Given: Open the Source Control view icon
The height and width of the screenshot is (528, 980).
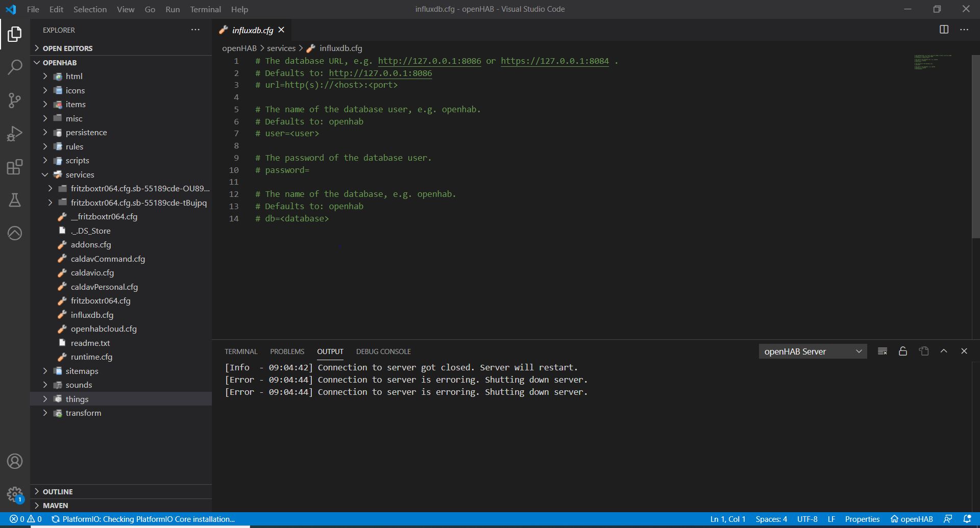Looking at the screenshot, I should point(15,100).
